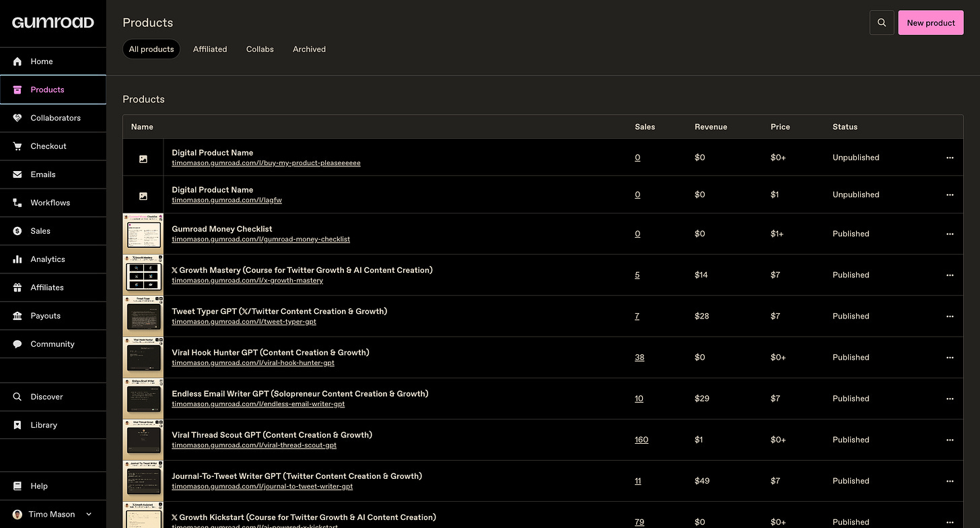Screen dimensions: 980x528
Task: Open the Gumroad Money Checklist product name
Action: (221, 229)
